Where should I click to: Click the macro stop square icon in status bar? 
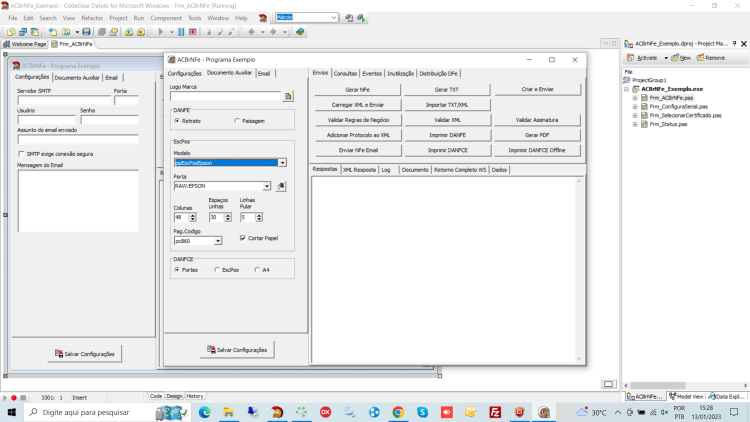23,398
